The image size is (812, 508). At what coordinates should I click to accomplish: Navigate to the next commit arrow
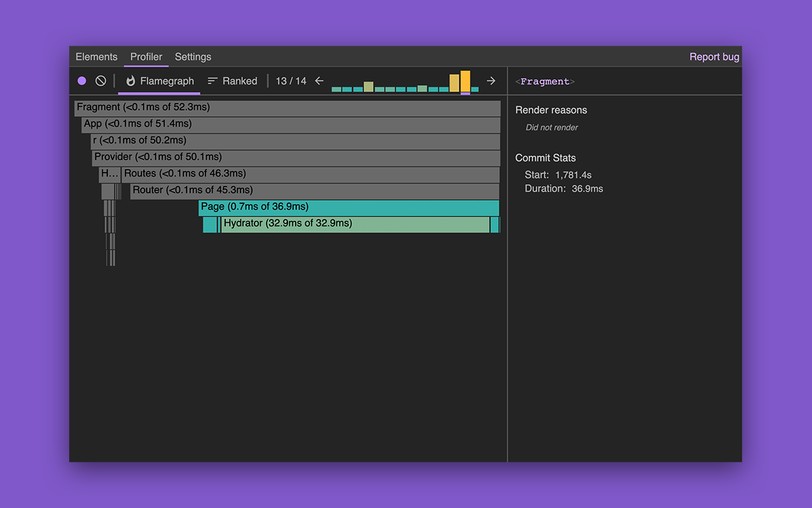(490, 81)
